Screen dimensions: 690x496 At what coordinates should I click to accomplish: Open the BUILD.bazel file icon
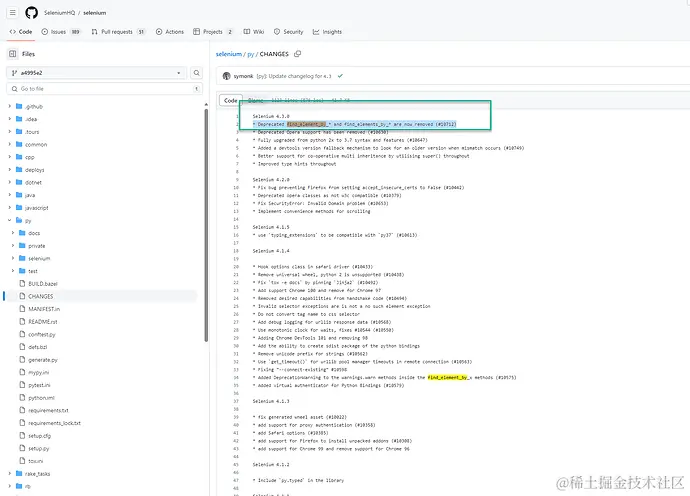[22, 283]
